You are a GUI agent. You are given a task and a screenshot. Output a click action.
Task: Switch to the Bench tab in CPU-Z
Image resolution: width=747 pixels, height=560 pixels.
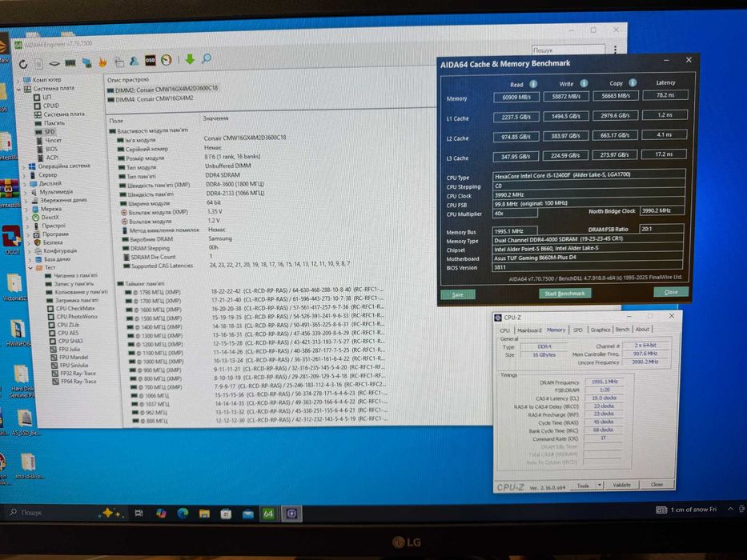pyautogui.click(x=622, y=329)
